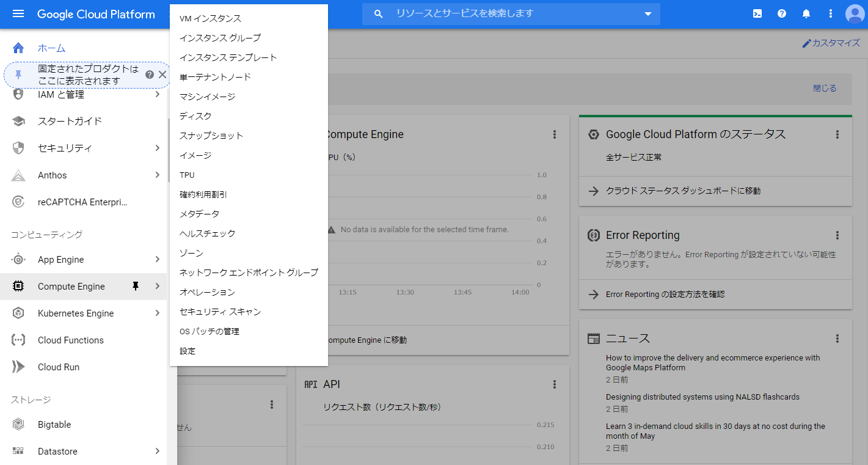Image resolution: width=868 pixels, height=465 pixels.
Task: Dismiss the pinned products hint
Action: pyautogui.click(x=162, y=75)
